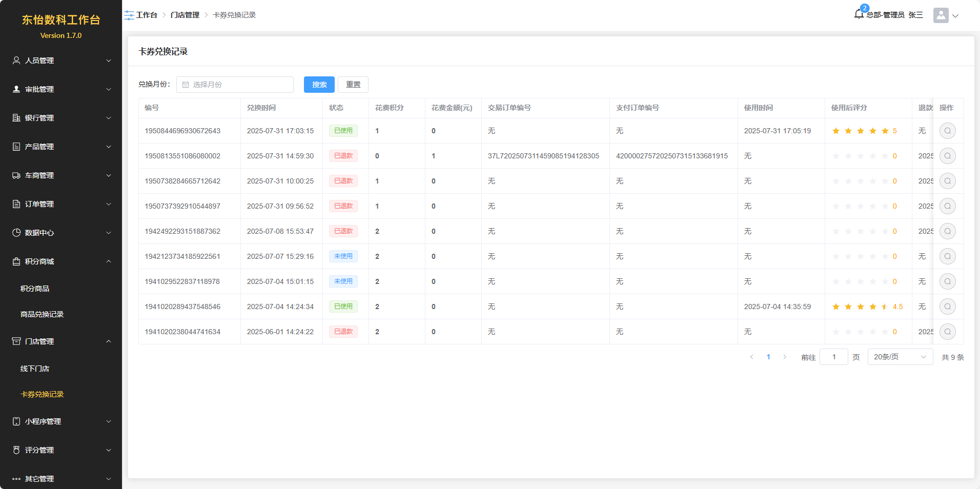
Task: Click view icon for the 14:24:34 record
Action: pos(947,307)
